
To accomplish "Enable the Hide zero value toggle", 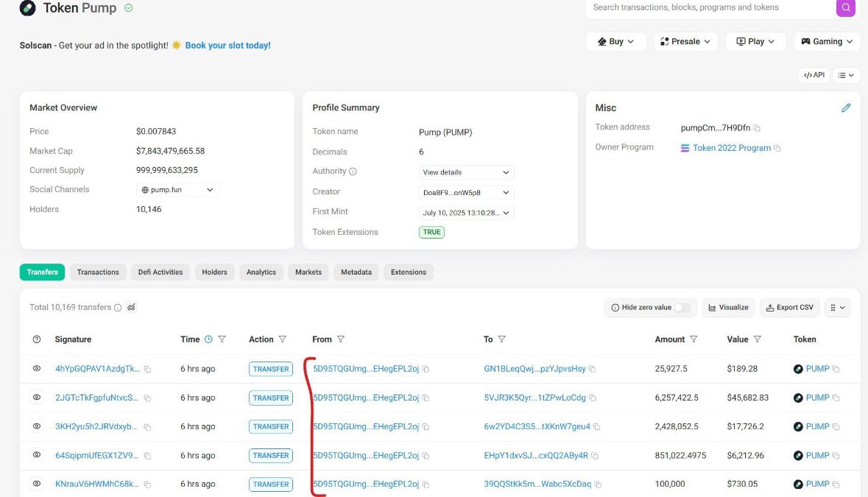I will (684, 307).
